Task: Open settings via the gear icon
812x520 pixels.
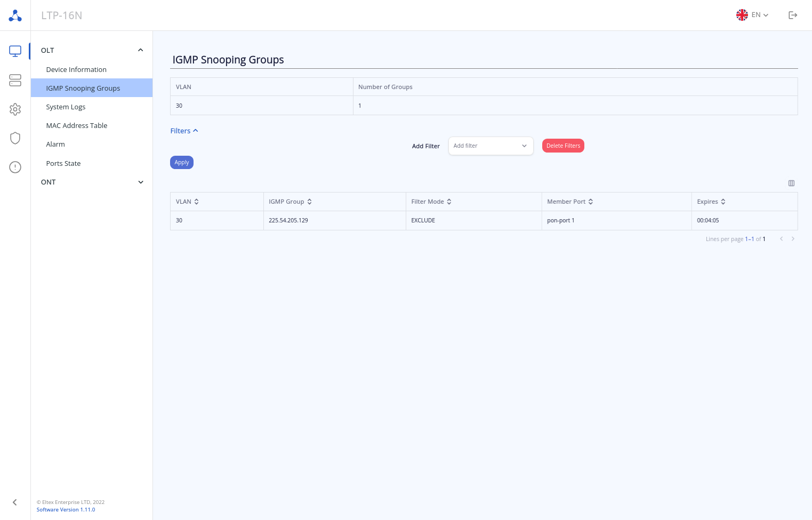Action: [x=15, y=109]
